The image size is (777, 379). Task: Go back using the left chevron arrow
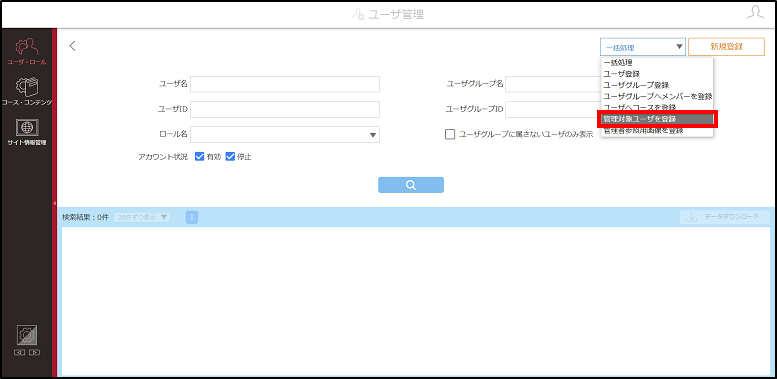72,46
